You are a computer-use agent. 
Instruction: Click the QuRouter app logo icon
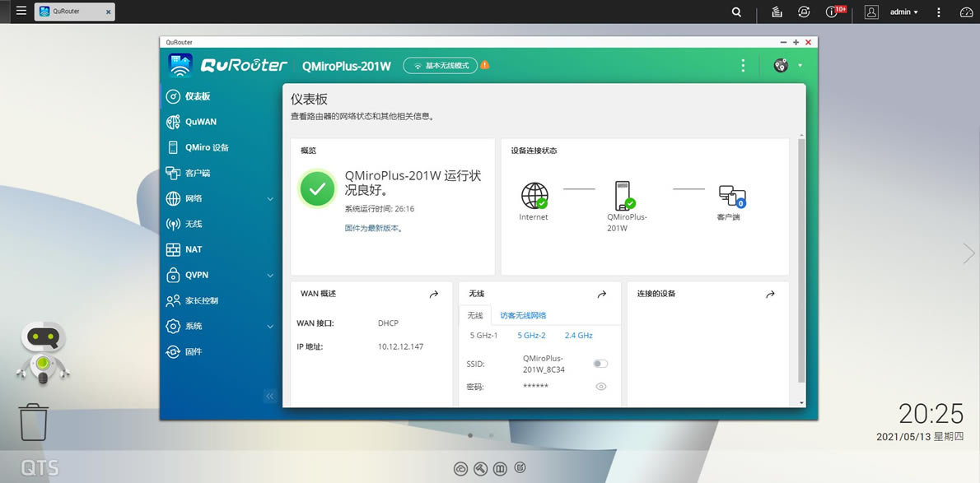coord(180,65)
